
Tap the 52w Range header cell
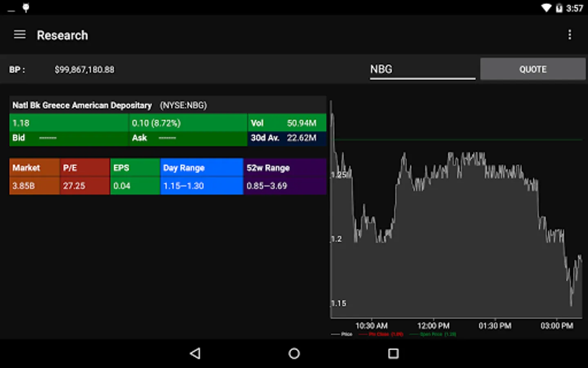[285, 168]
